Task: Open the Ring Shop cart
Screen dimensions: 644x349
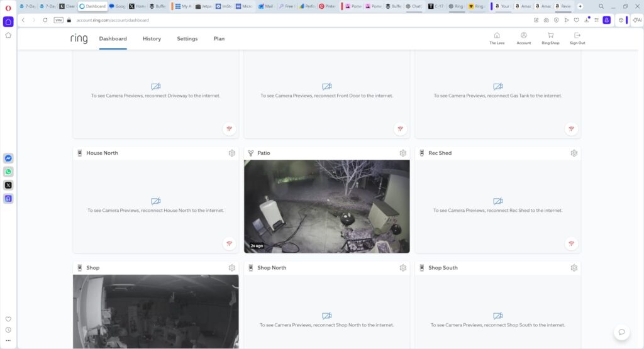Action: [x=550, y=38]
